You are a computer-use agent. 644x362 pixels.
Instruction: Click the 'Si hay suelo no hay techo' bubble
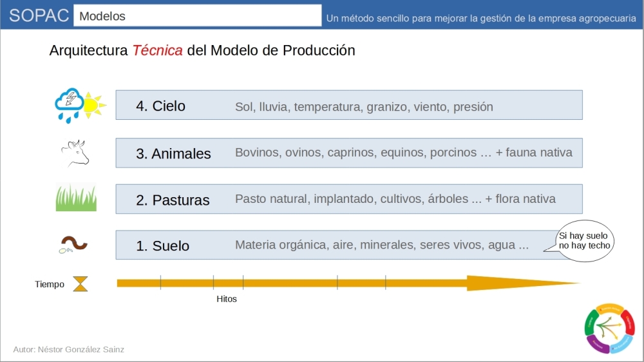583,240
